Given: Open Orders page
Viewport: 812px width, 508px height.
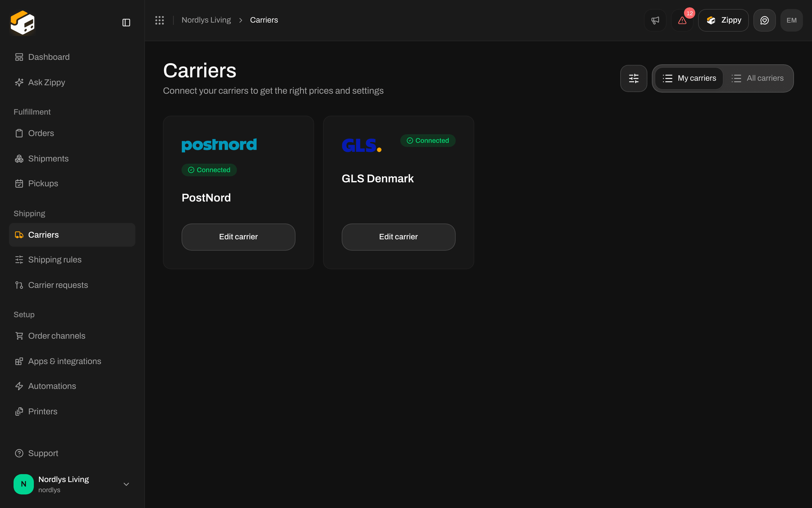Looking at the screenshot, I should [x=72, y=133].
